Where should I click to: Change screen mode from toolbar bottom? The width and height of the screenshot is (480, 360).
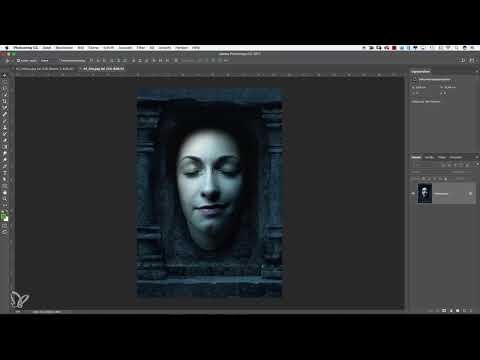point(5,232)
